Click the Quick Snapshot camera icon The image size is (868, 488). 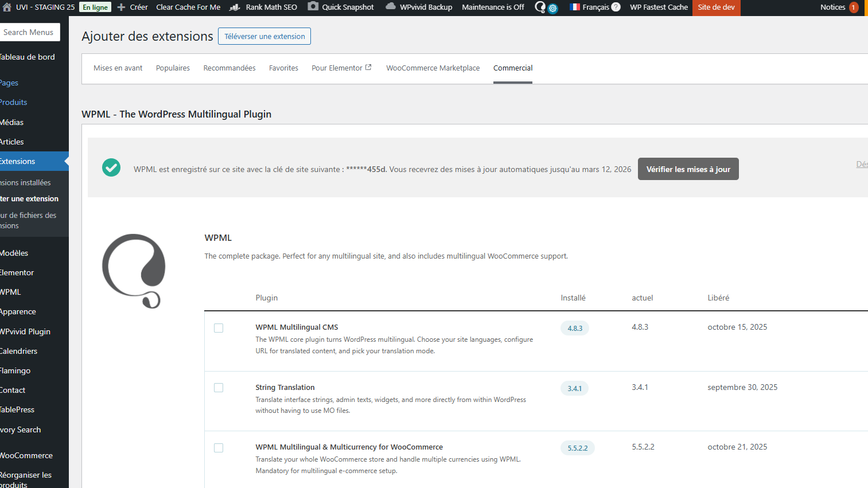click(313, 7)
